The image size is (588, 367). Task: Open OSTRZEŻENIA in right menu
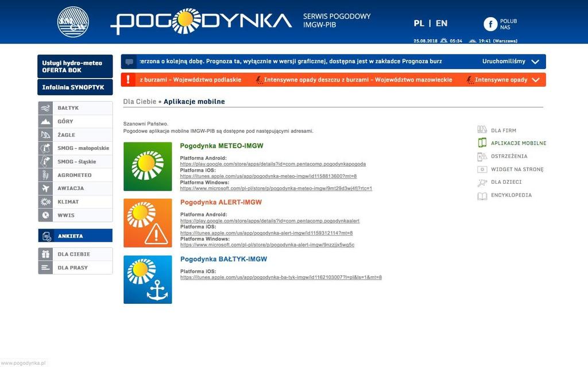click(509, 156)
